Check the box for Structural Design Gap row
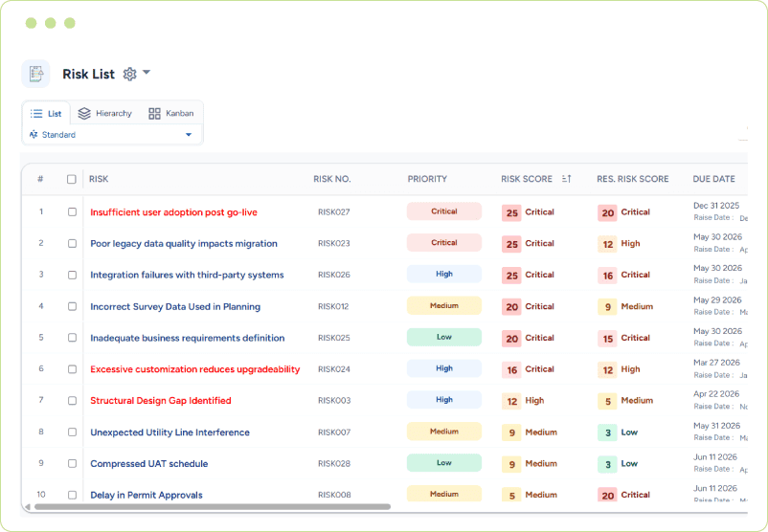The height and width of the screenshot is (532, 768). point(72,400)
